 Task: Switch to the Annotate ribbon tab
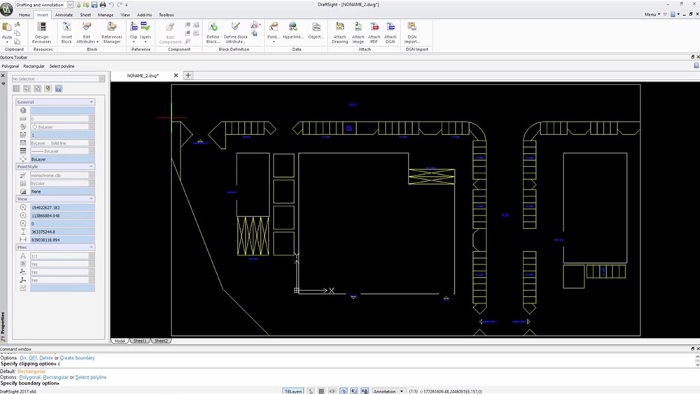pos(64,15)
